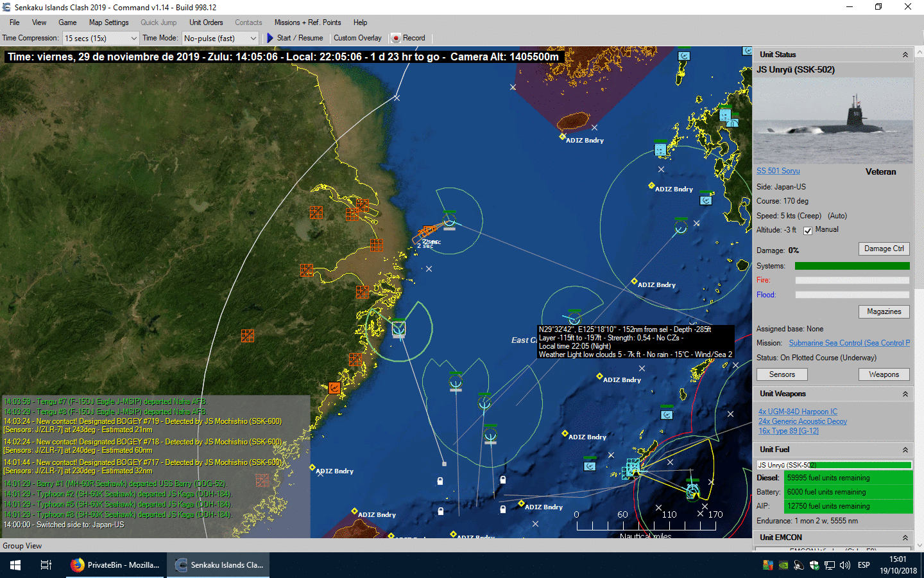This screenshot has height=578, width=924.
Task: Open the Weapons window
Action: [884, 374]
